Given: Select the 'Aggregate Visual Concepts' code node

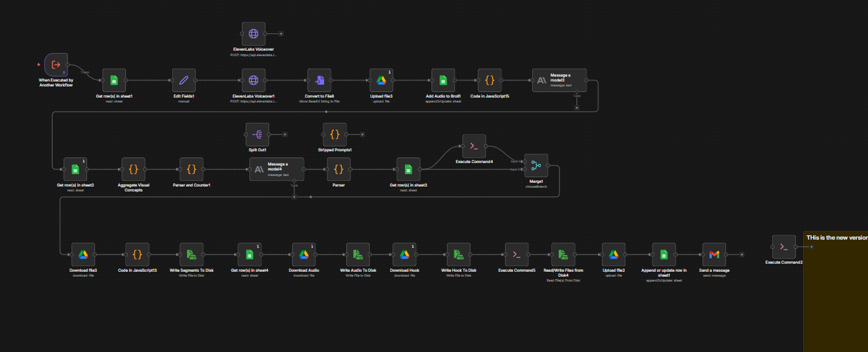Looking at the screenshot, I should point(133,169).
